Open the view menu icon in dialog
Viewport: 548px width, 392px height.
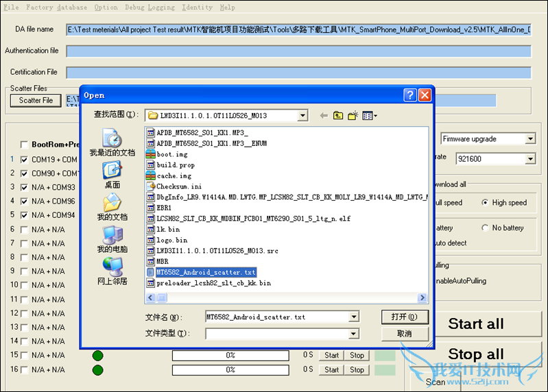(370, 116)
